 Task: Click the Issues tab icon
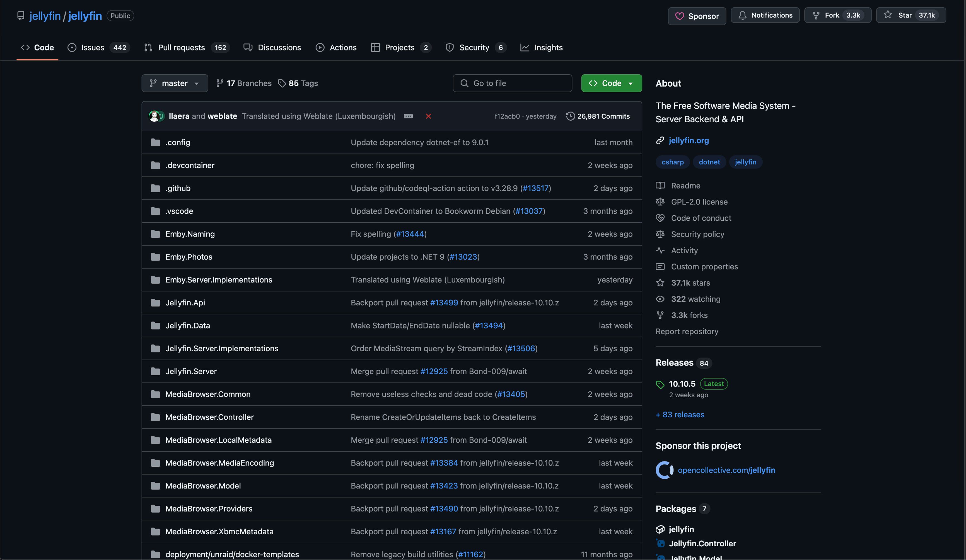(x=71, y=47)
